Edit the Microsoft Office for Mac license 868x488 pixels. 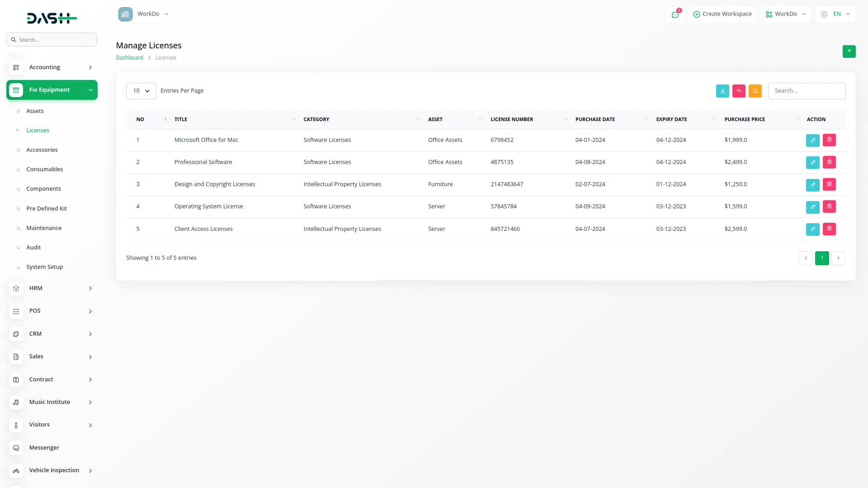(812, 140)
